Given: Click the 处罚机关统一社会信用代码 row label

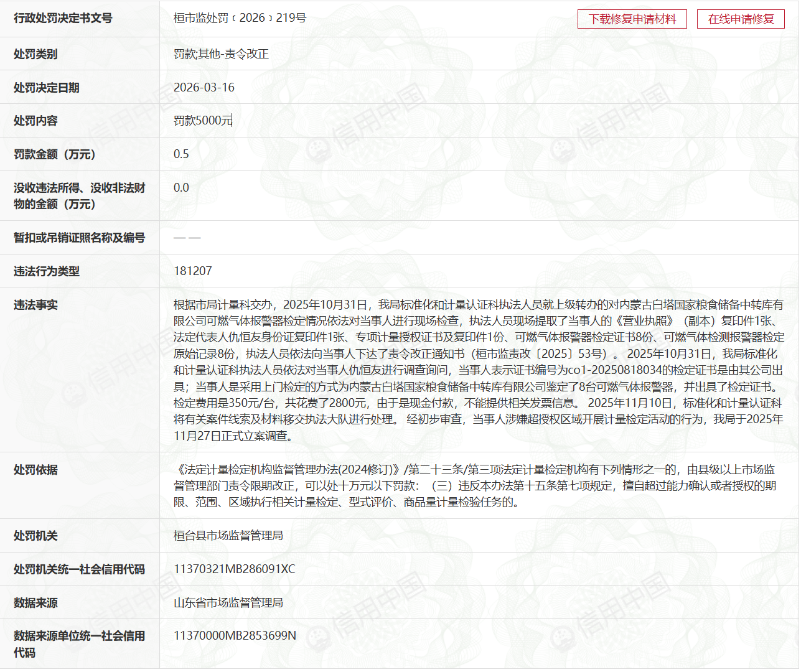Looking at the screenshot, I should tap(79, 569).
